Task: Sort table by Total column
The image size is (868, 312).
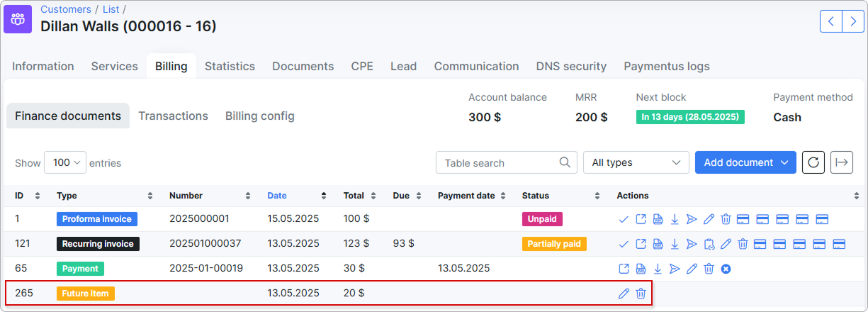Action: (361, 196)
